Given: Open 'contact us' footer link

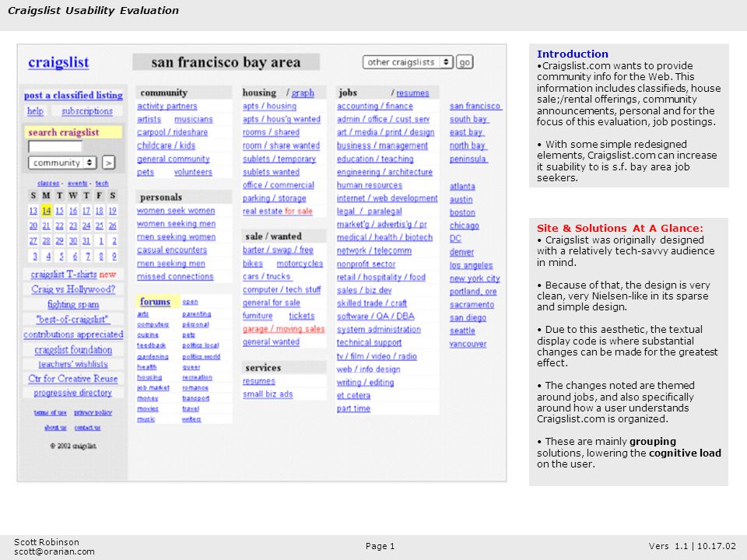Looking at the screenshot, I should (x=88, y=428).
